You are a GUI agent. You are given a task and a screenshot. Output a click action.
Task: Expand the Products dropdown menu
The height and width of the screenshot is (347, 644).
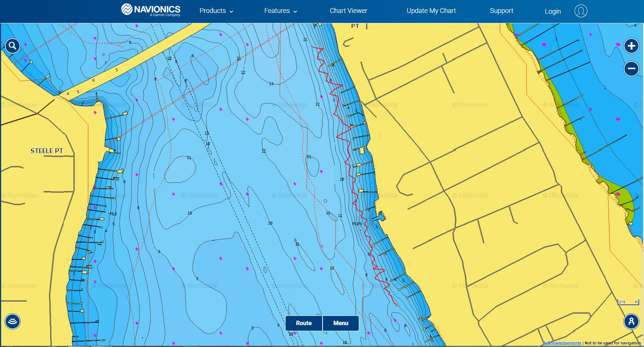(x=216, y=11)
